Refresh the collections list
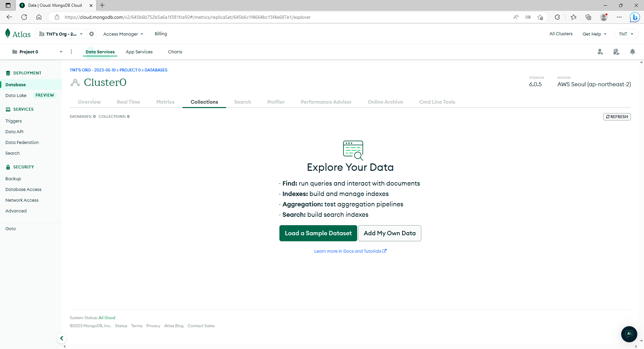Screen dimensions: 644x349 [x=617, y=117]
